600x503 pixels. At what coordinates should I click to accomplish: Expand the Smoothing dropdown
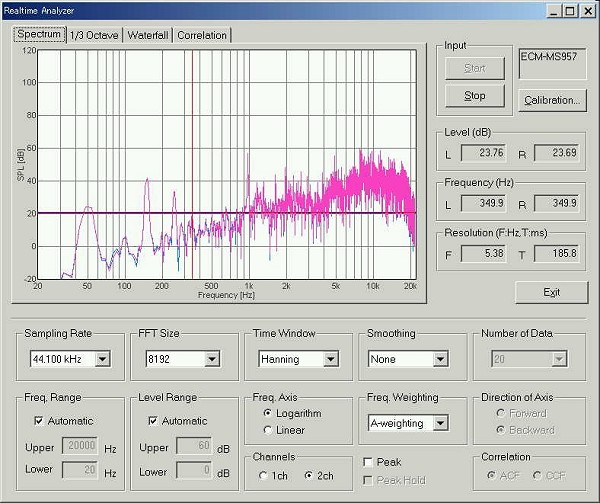(x=440, y=359)
